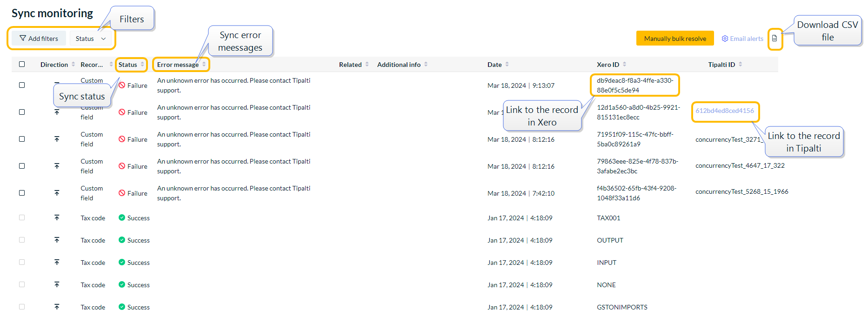The image size is (868, 329).
Task: Click direction arrow in 12d1a560 row
Action: pyautogui.click(x=57, y=112)
